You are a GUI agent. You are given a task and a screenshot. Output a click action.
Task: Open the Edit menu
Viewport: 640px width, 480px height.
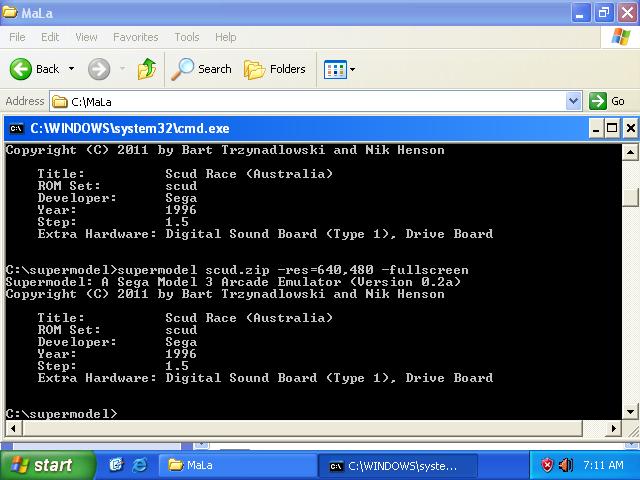(50, 37)
